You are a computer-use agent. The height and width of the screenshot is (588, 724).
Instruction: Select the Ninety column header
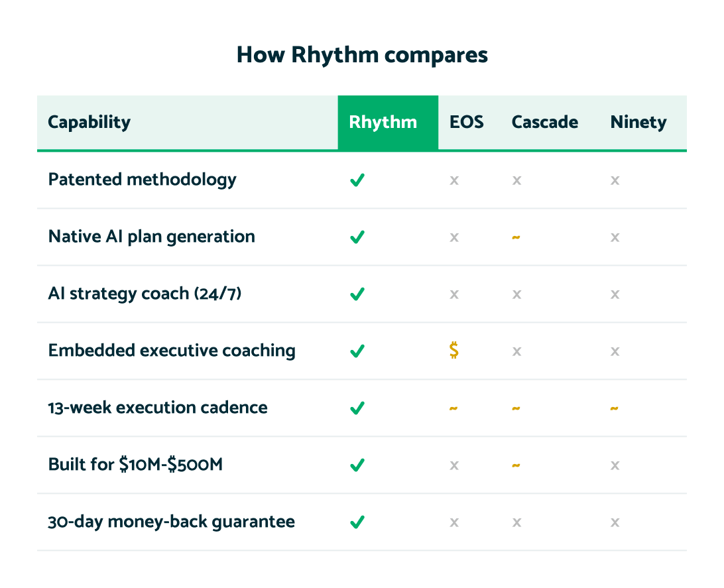(x=638, y=123)
